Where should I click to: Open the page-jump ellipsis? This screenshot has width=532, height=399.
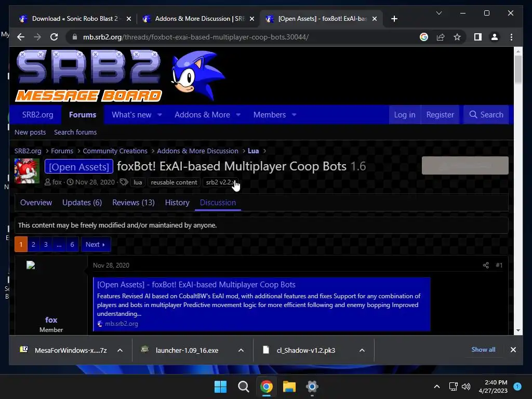click(x=59, y=244)
